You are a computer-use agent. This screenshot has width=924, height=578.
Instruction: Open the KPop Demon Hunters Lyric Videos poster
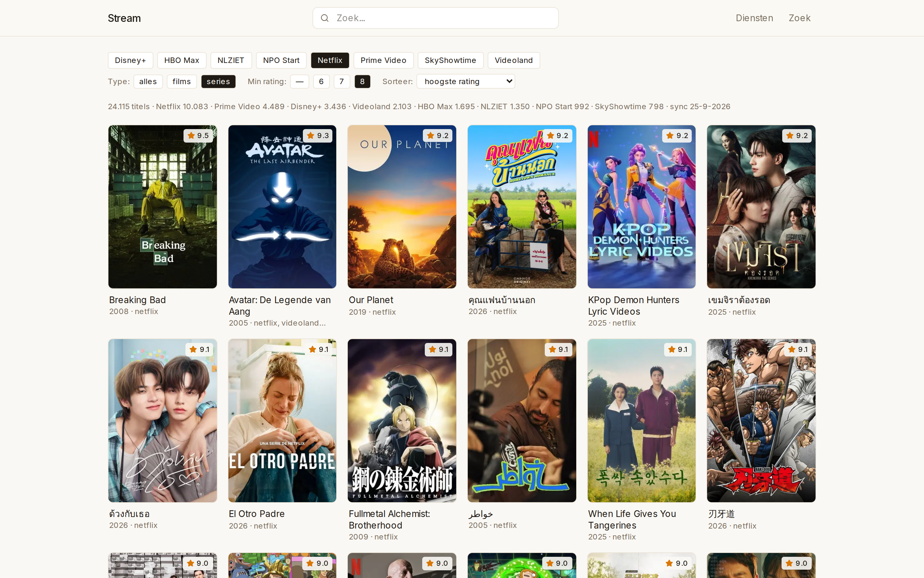pos(642,207)
